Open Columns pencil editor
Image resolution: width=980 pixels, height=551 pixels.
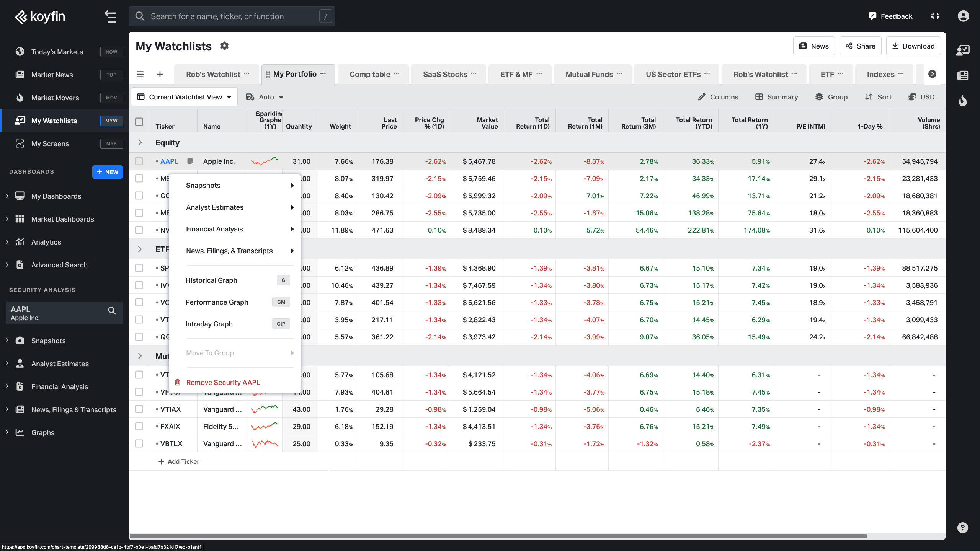[x=718, y=97]
